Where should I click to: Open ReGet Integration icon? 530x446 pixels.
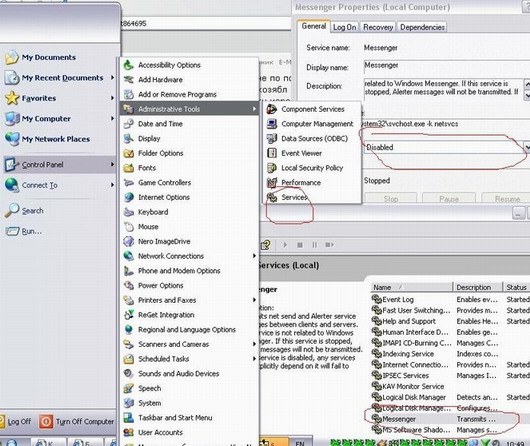pyautogui.click(x=128, y=315)
